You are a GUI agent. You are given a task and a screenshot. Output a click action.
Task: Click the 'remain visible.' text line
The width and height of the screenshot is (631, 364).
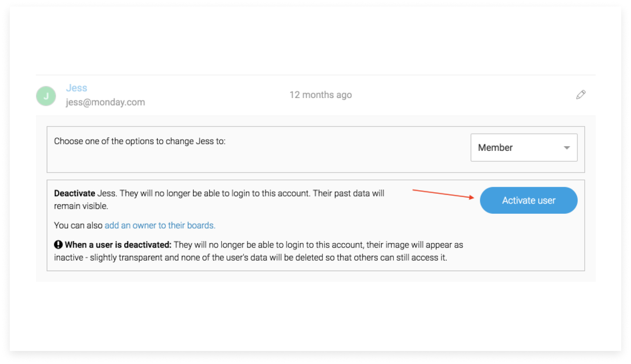coord(81,206)
